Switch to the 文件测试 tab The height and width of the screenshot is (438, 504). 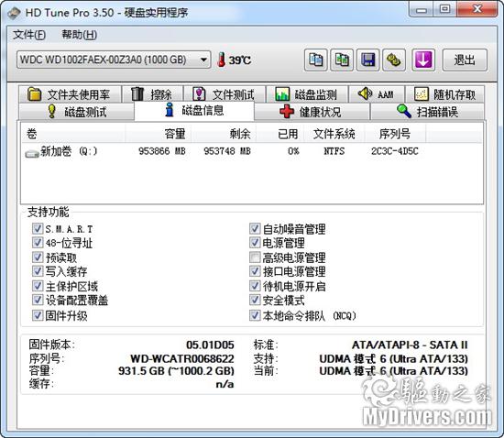pyautogui.click(x=225, y=94)
